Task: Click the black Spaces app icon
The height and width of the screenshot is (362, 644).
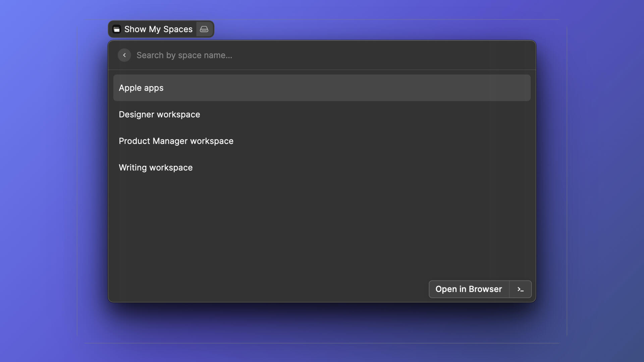Action: (x=116, y=29)
